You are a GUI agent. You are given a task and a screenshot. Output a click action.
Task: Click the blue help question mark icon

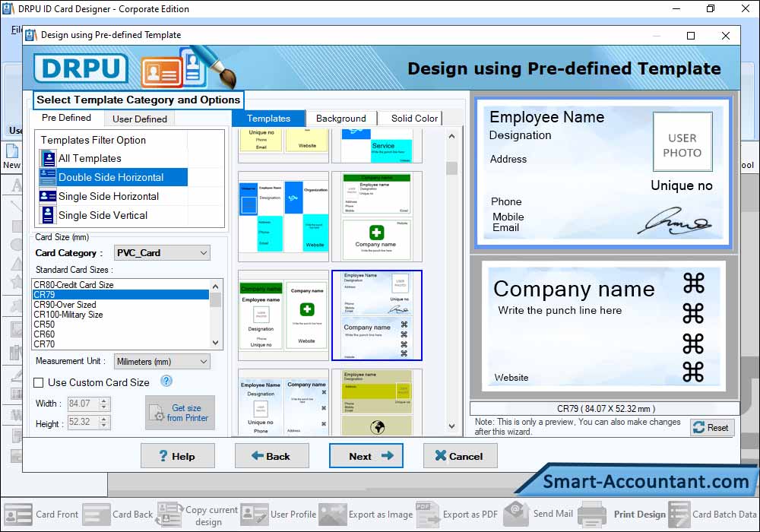166,381
